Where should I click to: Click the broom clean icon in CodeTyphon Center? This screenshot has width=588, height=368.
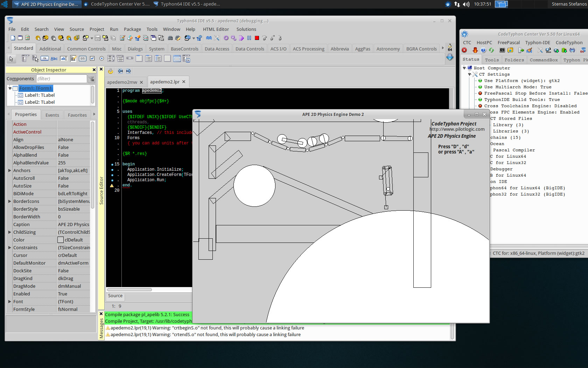(x=529, y=50)
